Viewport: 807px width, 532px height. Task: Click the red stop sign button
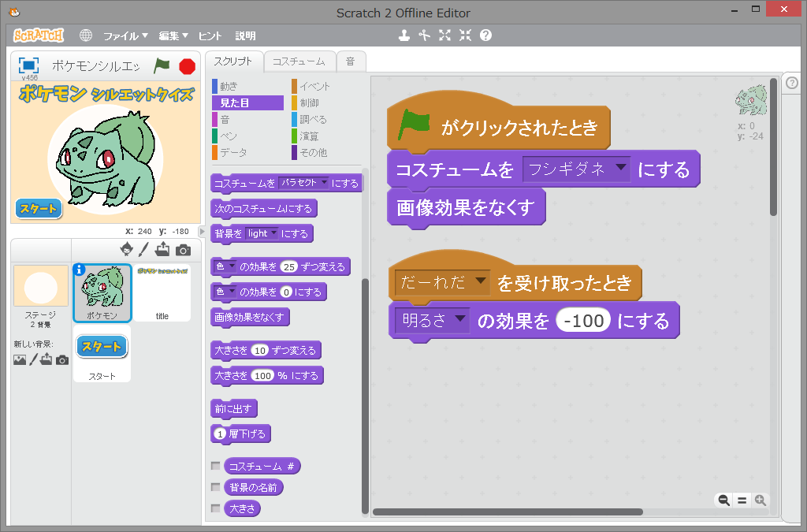[188, 66]
